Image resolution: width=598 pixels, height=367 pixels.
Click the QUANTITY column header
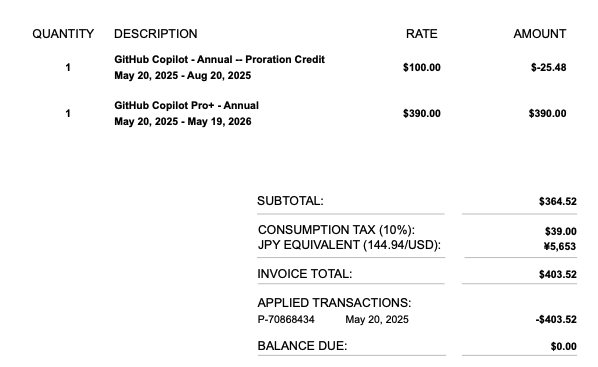pos(63,34)
